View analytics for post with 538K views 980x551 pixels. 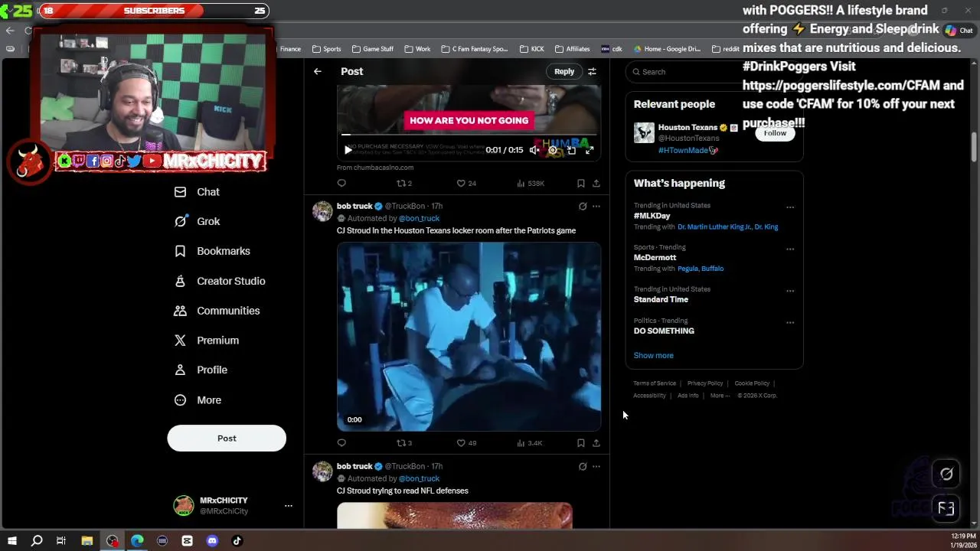[531, 183]
